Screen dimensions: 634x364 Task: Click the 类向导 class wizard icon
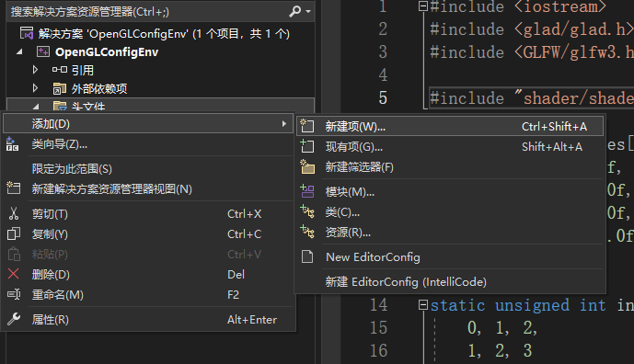click(x=13, y=144)
